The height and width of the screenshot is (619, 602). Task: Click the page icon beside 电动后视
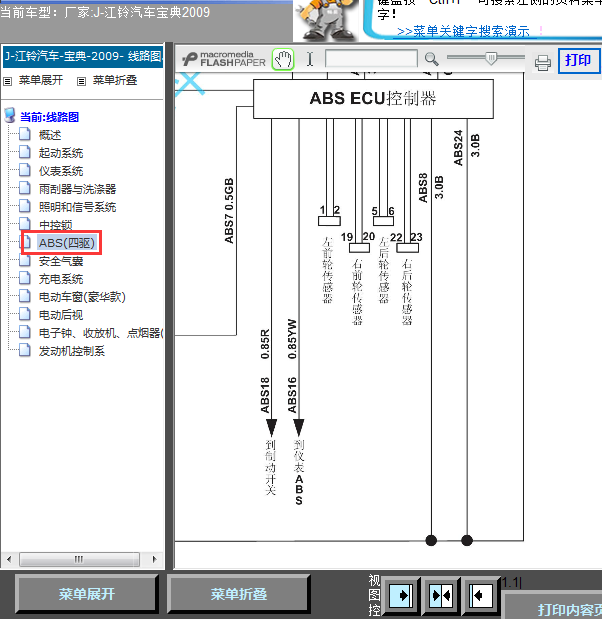25,314
